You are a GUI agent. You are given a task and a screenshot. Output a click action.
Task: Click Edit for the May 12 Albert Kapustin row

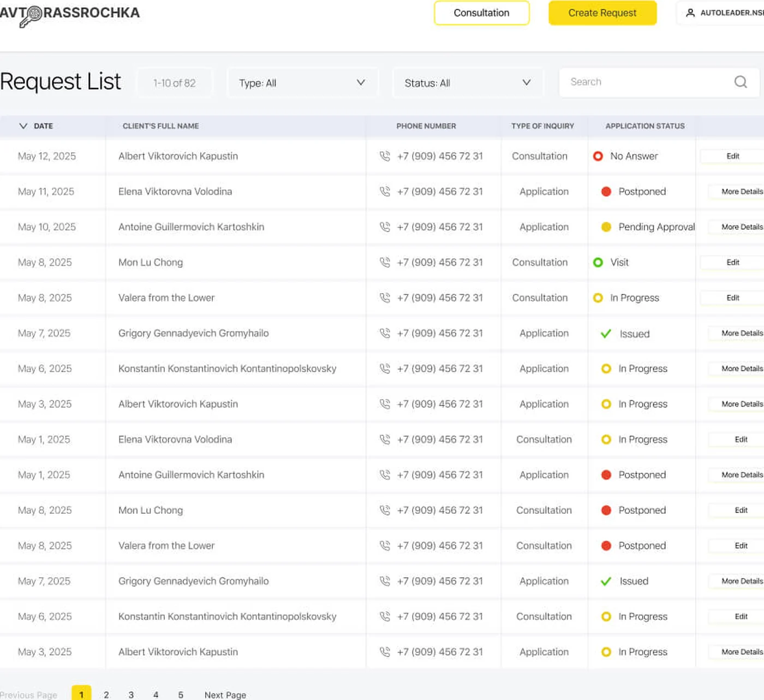tap(732, 156)
